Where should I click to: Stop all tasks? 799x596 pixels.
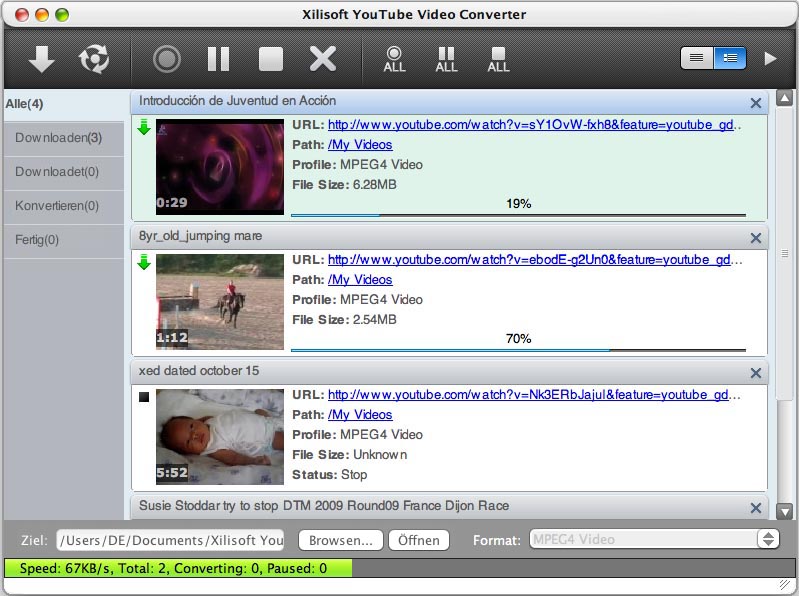[x=498, y=60]
